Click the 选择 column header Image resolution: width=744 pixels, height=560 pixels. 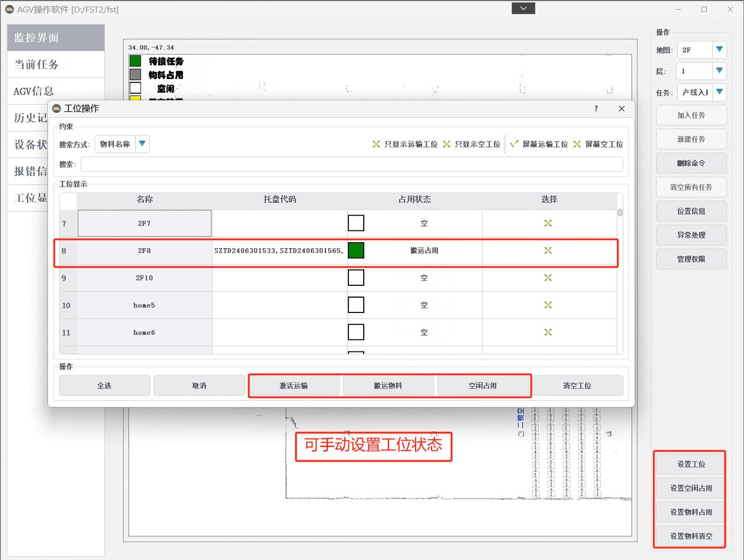[x=549, y=200]
